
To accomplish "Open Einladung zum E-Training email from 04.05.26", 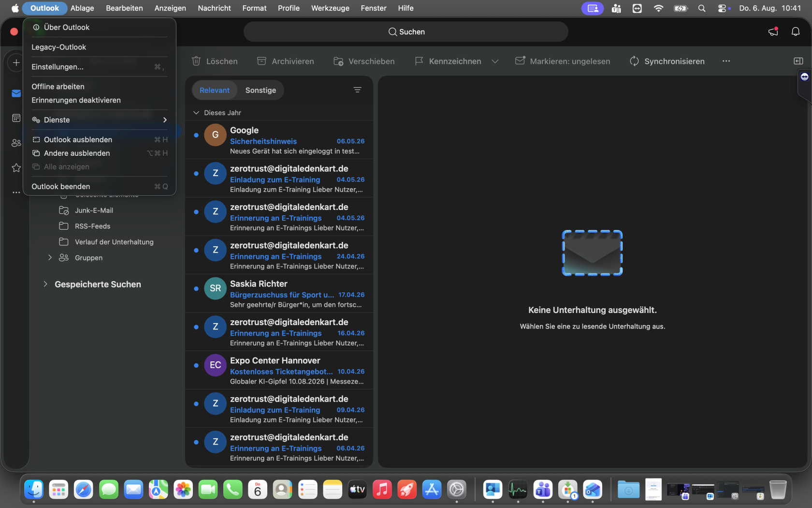I will 279,179.
